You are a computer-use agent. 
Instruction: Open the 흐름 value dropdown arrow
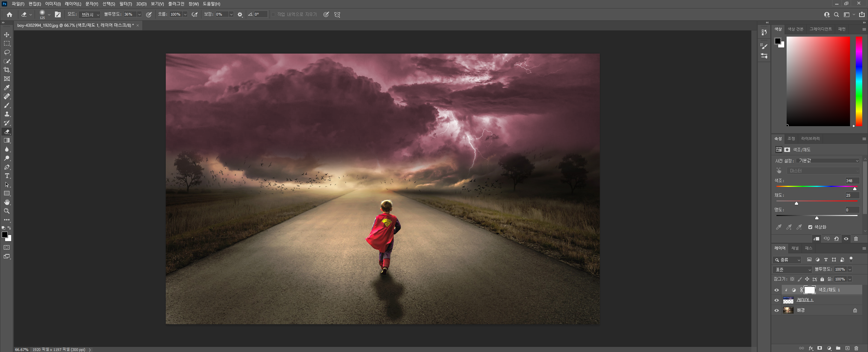[x=185, y=15]
